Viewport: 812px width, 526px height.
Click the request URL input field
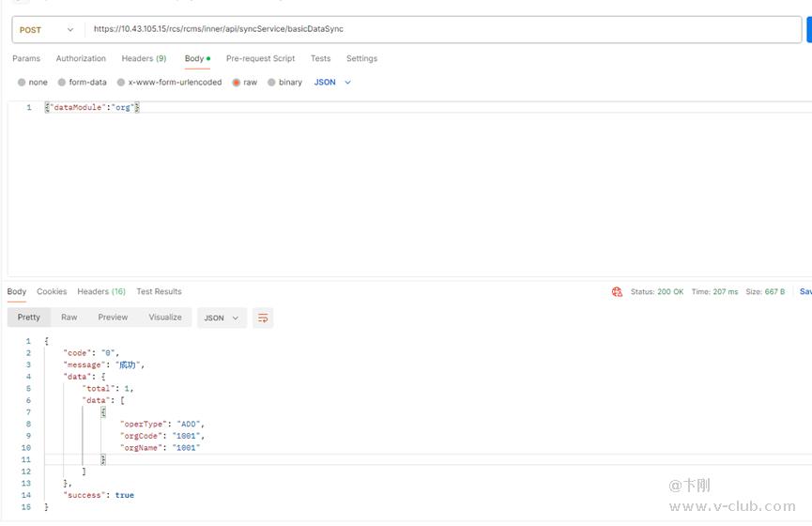pyautogui.click(x=441, y=30)
